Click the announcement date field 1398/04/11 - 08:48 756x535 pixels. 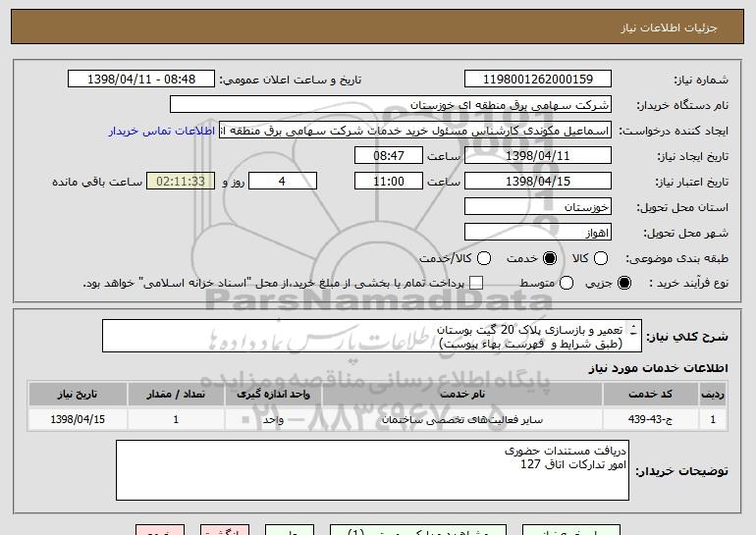(141, 80)
